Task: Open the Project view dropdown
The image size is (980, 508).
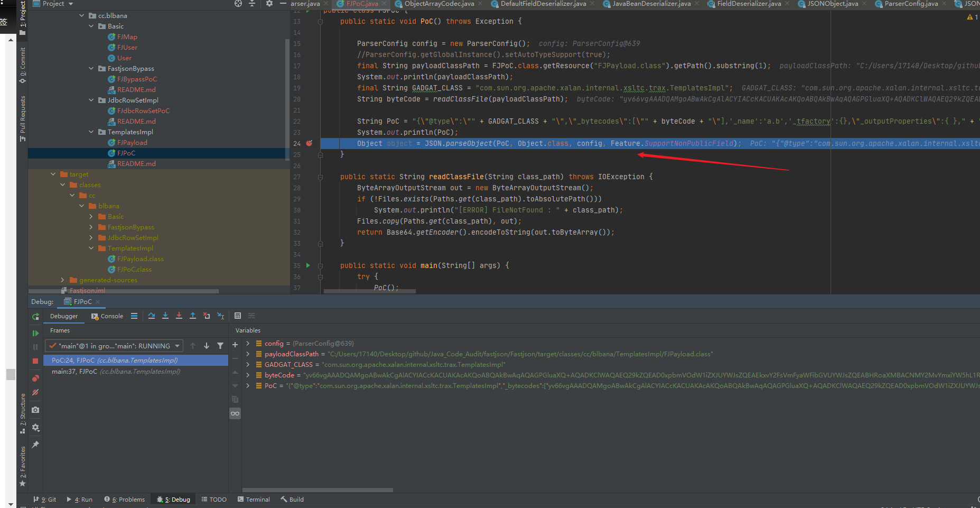Action: (x=53, y=4)
